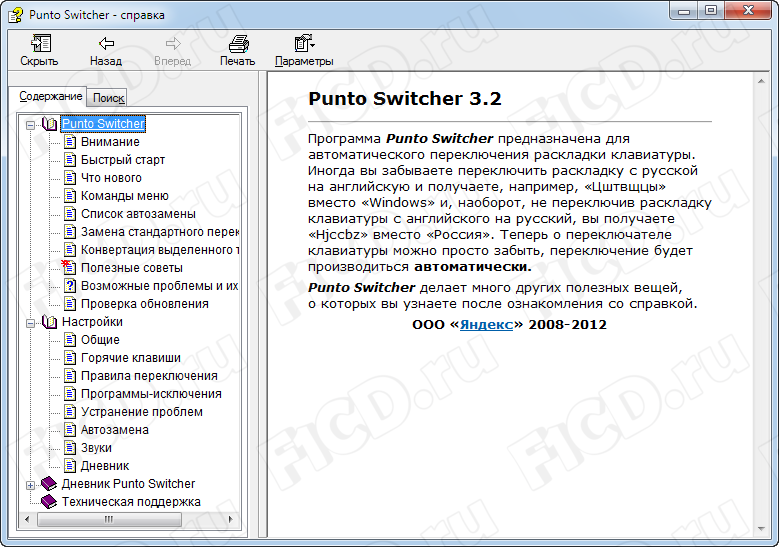The width and height of the screenshot is (779, 547).
Task: Open the Горячие клавиши topic
Action: point(131,358)
